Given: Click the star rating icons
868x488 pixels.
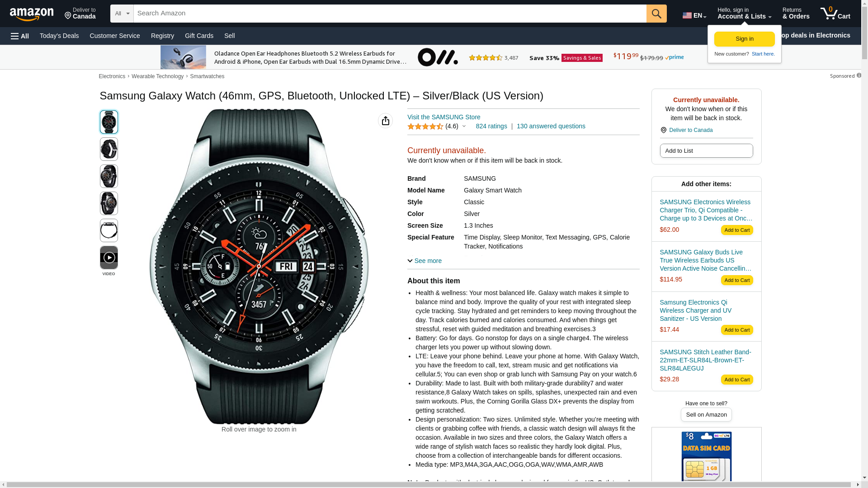Looking at the screenshot, I should point(425,127).
